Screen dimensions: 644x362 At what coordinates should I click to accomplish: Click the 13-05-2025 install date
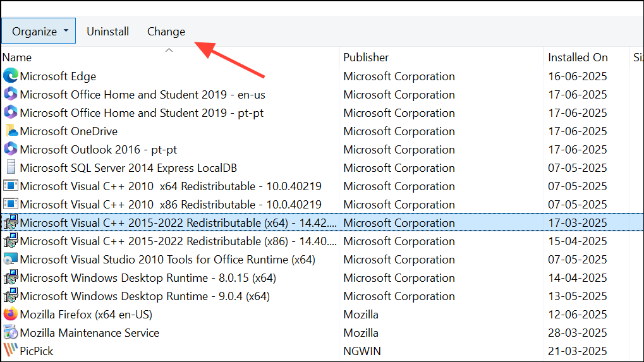[578, 296]
